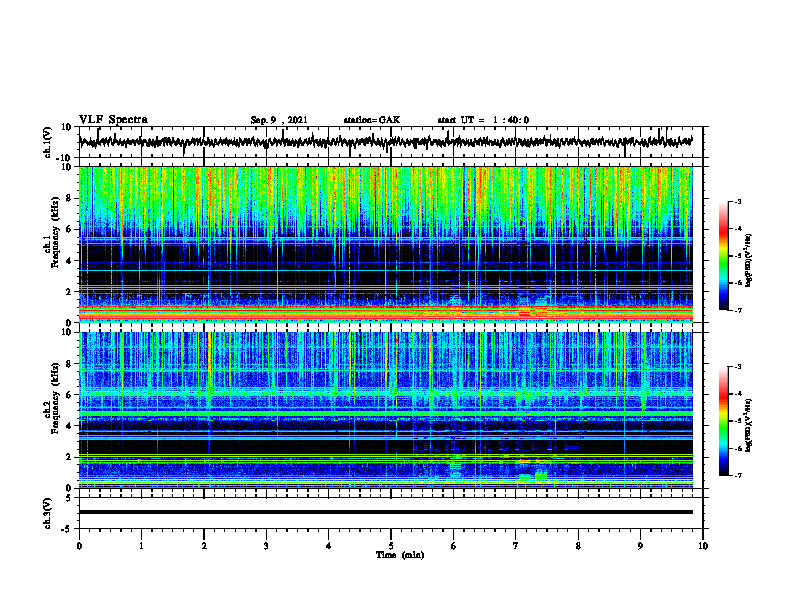Click the "-7" label on ch.1 color scale
Image resolution: width=792 pixels, height=612 pixels.
click(737, 310)
